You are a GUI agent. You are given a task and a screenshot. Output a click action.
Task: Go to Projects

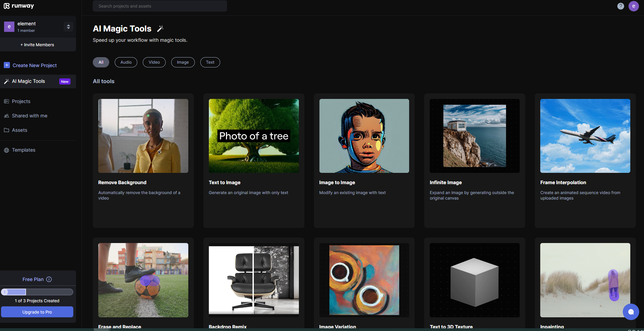point(21,101)
